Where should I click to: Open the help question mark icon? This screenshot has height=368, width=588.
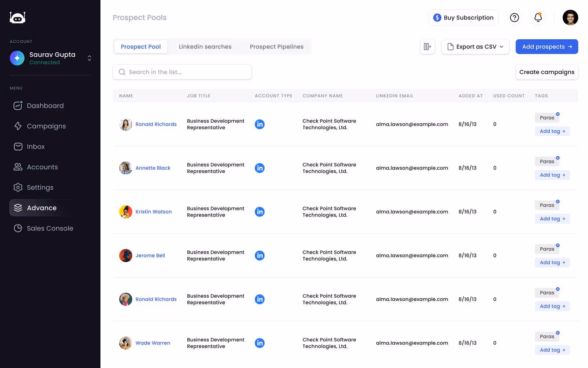[514, 17]
